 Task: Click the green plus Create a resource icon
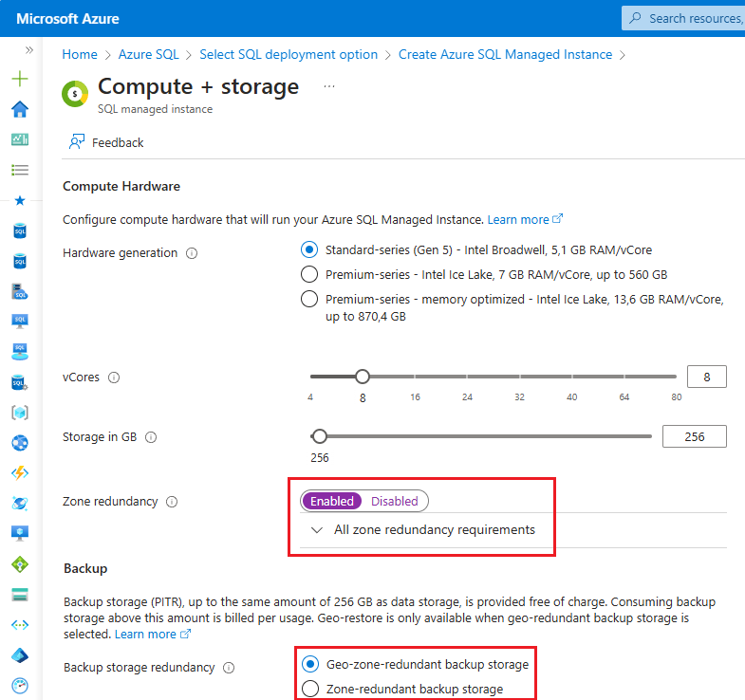click(x=20, y=79)
